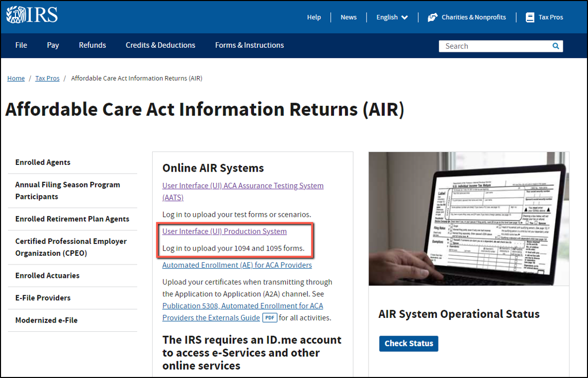Open Charities & Nonprofits page
This screenshot has height=378, width=588.
(473, 17)
